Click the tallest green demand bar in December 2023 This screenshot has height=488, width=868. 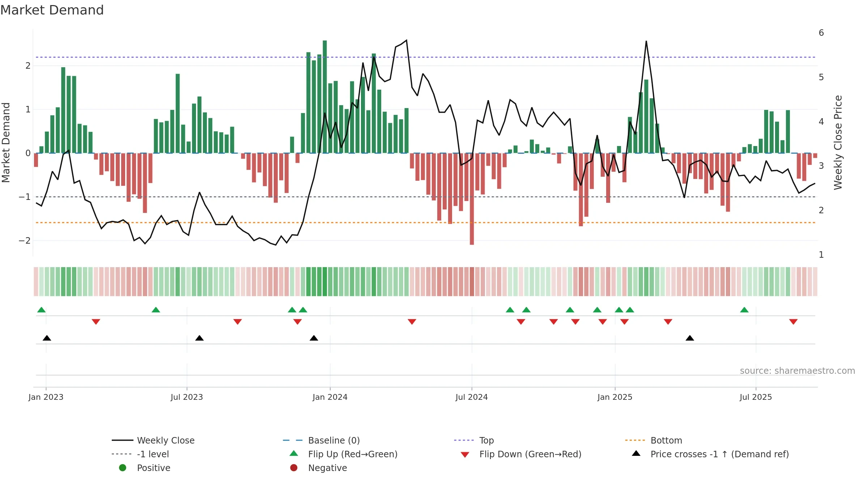point(325,97)
